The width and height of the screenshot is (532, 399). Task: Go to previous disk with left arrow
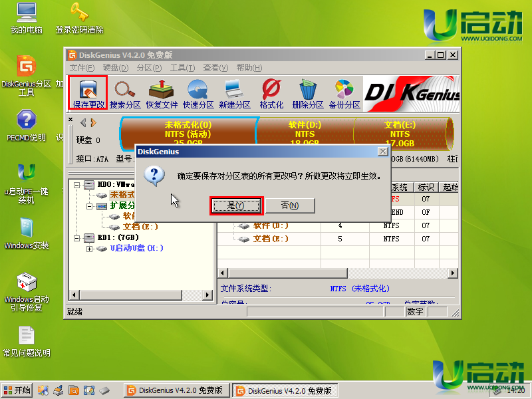[x=82, y=122]
